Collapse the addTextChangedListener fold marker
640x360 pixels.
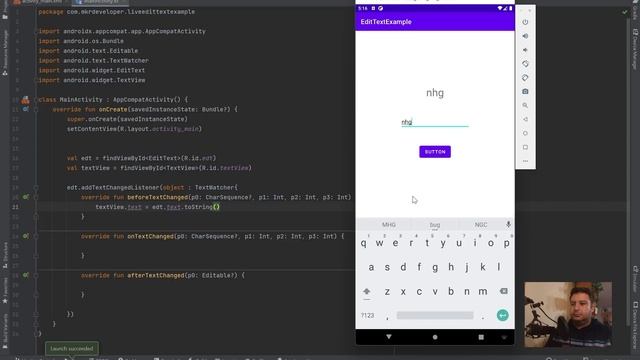tap(36, 188)
